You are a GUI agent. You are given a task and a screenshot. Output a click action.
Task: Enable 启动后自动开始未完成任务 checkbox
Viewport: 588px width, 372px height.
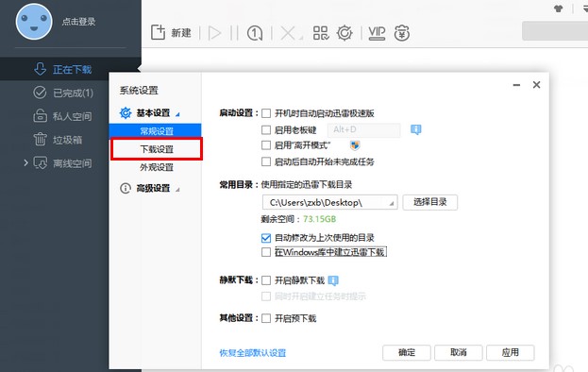(x=266, y=161)
